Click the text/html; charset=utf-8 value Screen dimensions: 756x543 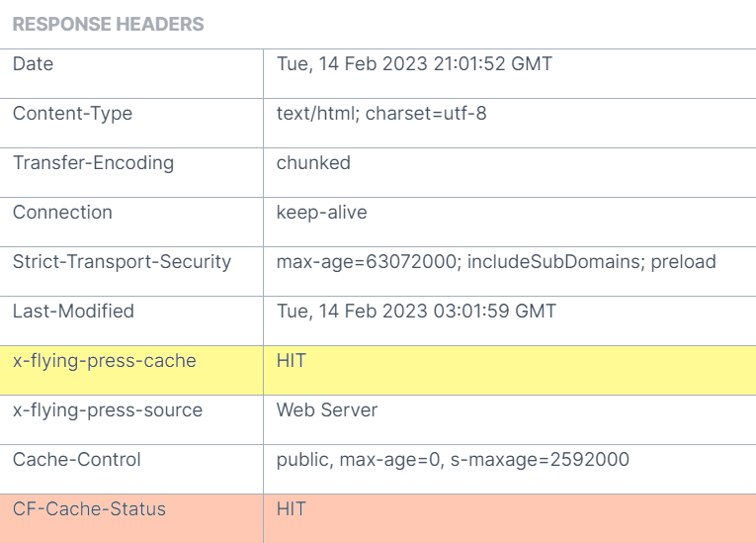381,114
